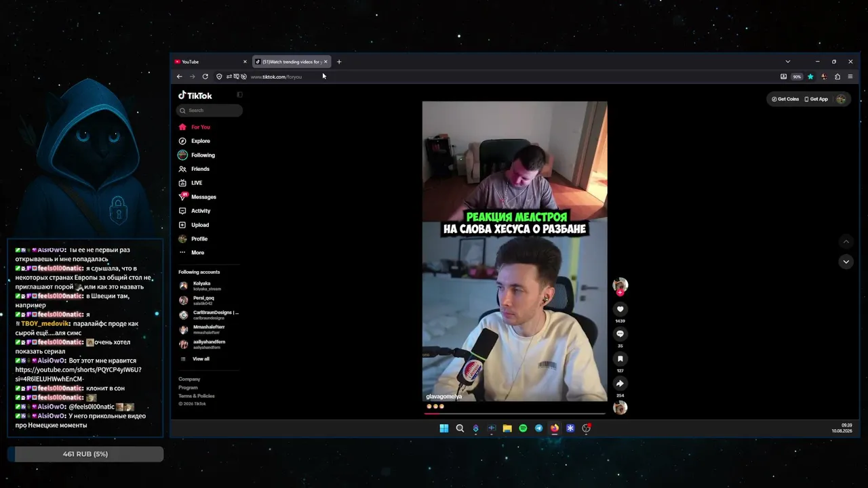
Task: Click the 461 RUB donation goal bar
Action: (x=85, y=454)
